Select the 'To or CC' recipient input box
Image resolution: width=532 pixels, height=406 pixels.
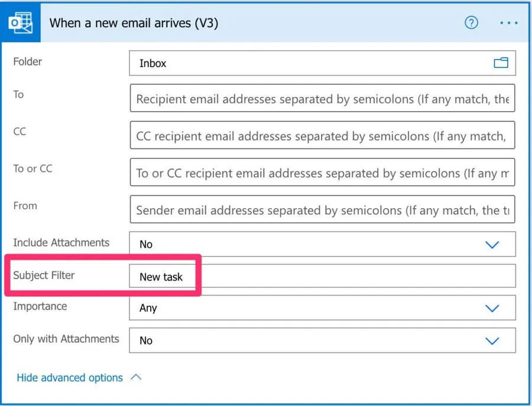click(x=322, y=173)
